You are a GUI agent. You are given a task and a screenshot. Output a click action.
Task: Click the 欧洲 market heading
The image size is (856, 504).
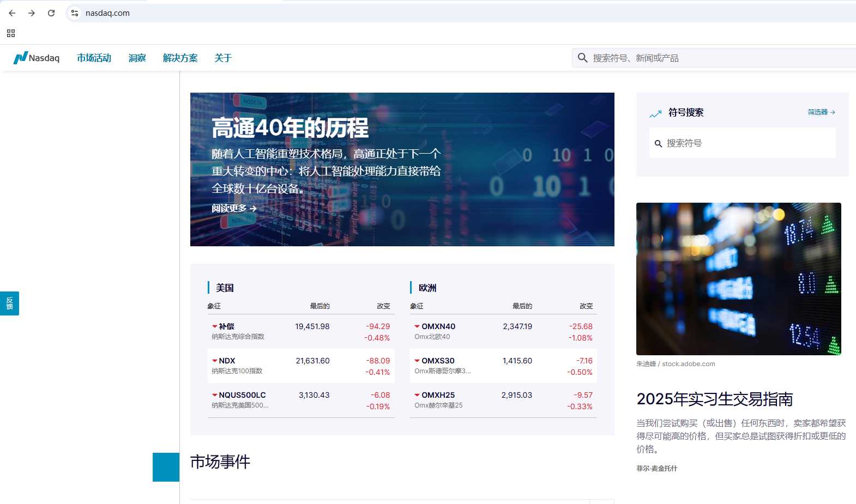click(x=427, y=288)
